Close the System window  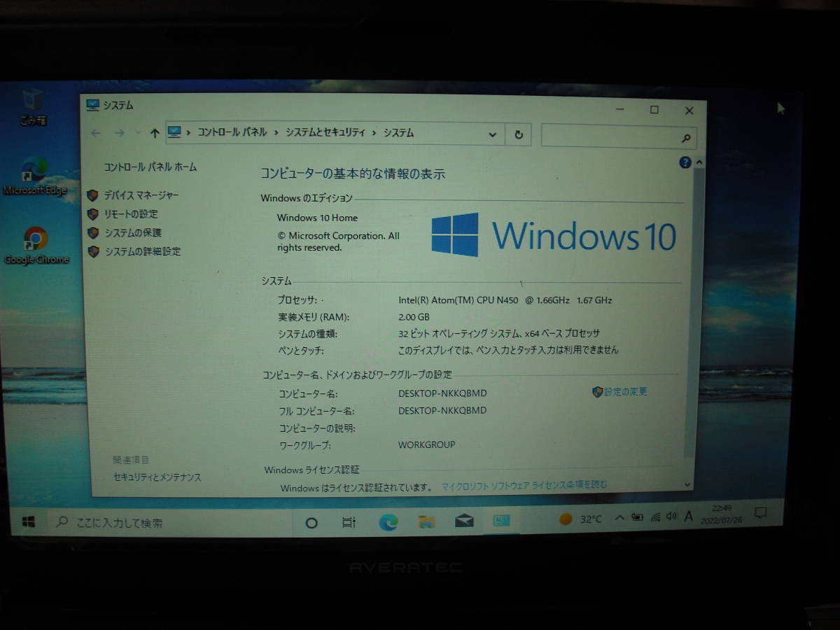pyautogui.click(x=689, y=111)
